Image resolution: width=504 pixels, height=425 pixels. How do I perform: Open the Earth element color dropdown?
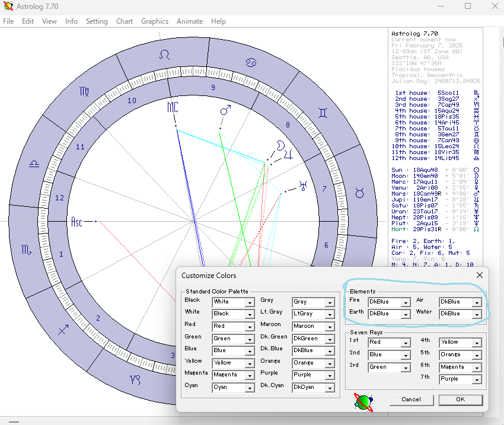[x=406, y=315]
